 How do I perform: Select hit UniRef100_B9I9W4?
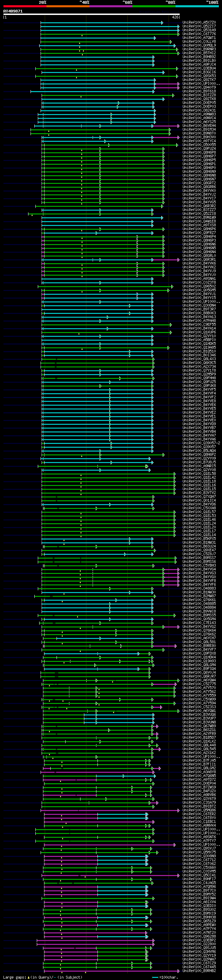199,898
